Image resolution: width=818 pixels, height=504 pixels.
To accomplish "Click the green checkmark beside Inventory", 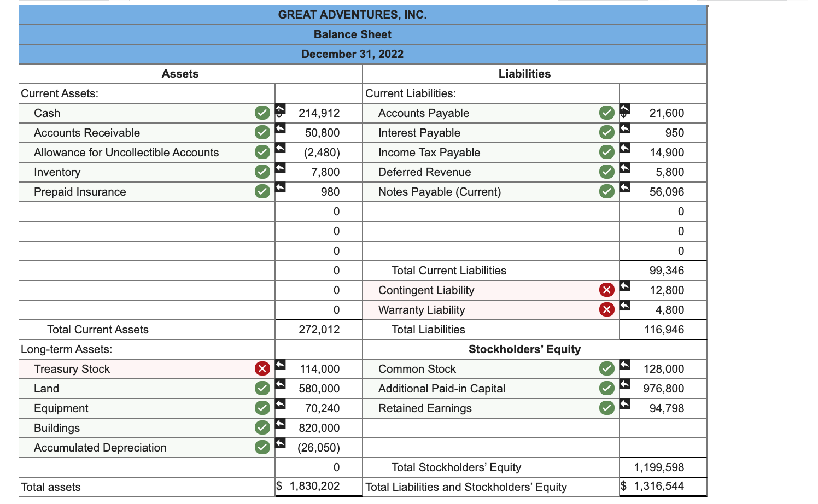I will tap(262, 172).
